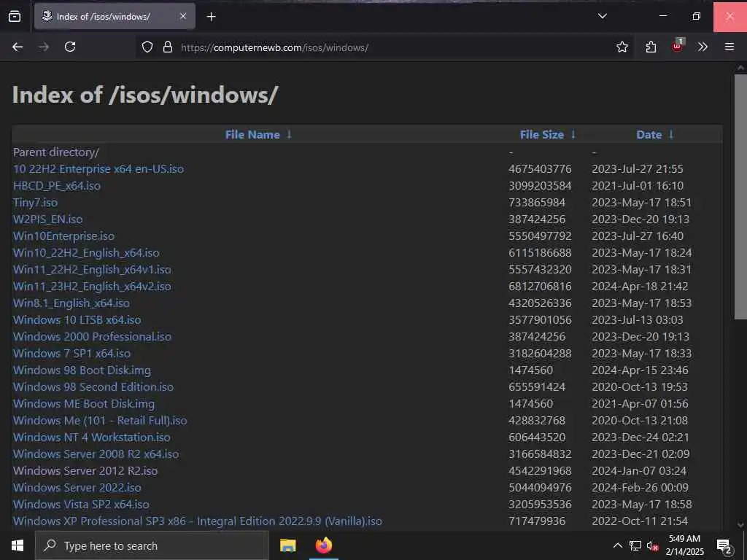
Task: Click date 2024-Apr-18 21:42
Action: click(640, 286)
